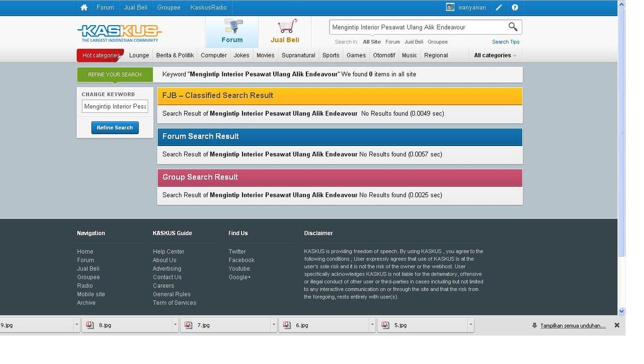Select the Supranatural category
The width and height of the screenshot is (644, 364).
coord(298,55)
